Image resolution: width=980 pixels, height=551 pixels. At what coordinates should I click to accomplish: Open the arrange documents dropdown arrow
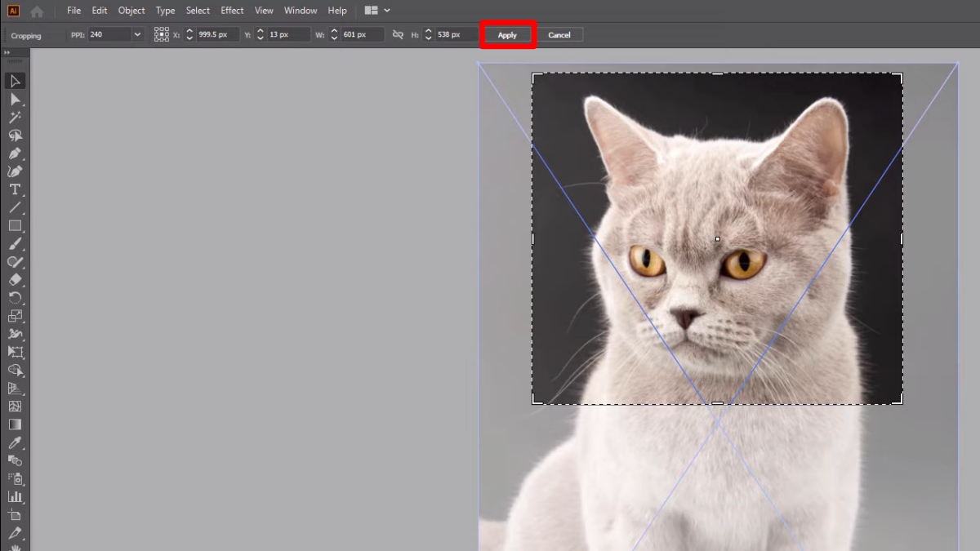tap(387, 11)
